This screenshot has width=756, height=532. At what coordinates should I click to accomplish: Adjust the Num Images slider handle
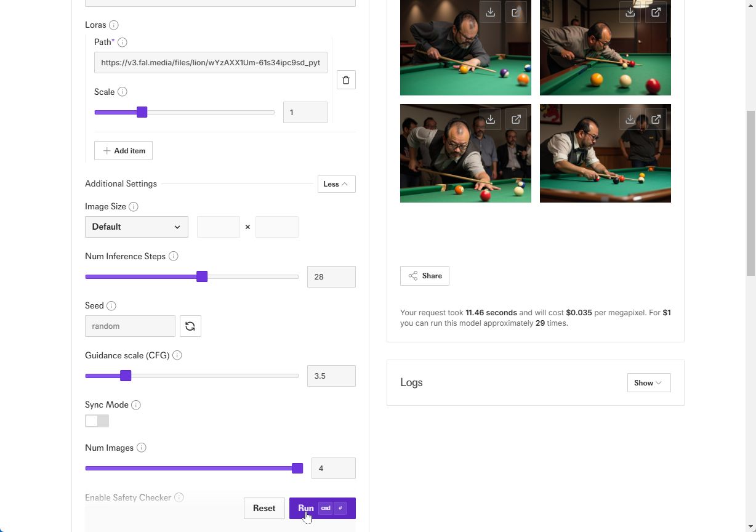pos(297,469)
